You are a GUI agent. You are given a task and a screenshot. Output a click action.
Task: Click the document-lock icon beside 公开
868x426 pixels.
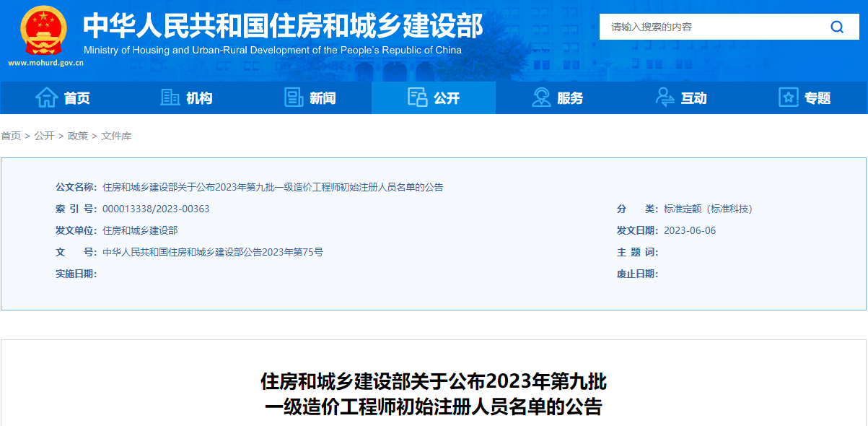[417, 97]
